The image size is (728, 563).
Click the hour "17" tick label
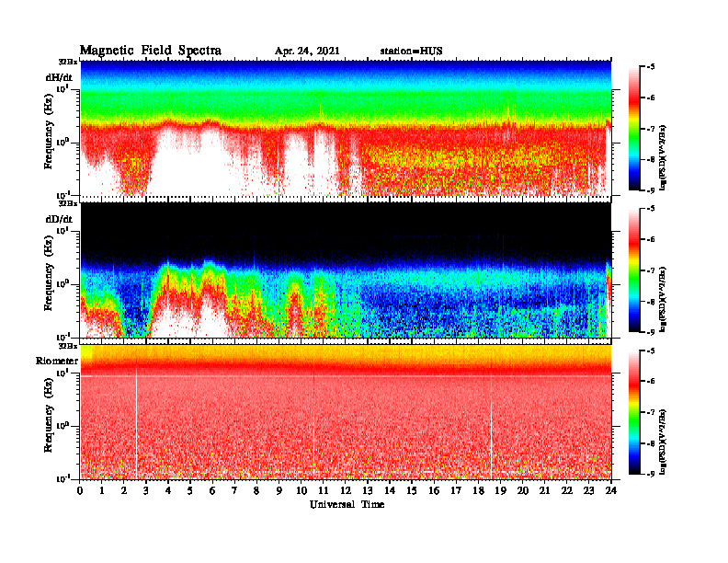(x=457, y=490)
